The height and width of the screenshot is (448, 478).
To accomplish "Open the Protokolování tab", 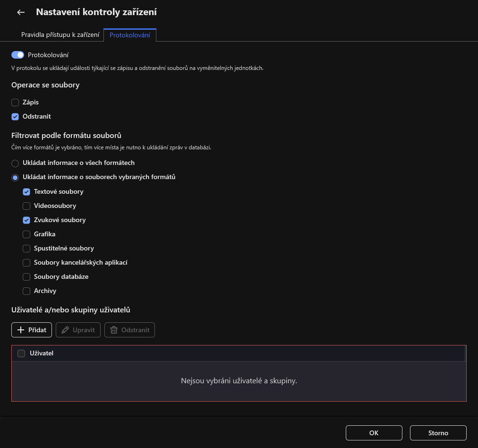I will pyautogui.click(x=129, y=34).
